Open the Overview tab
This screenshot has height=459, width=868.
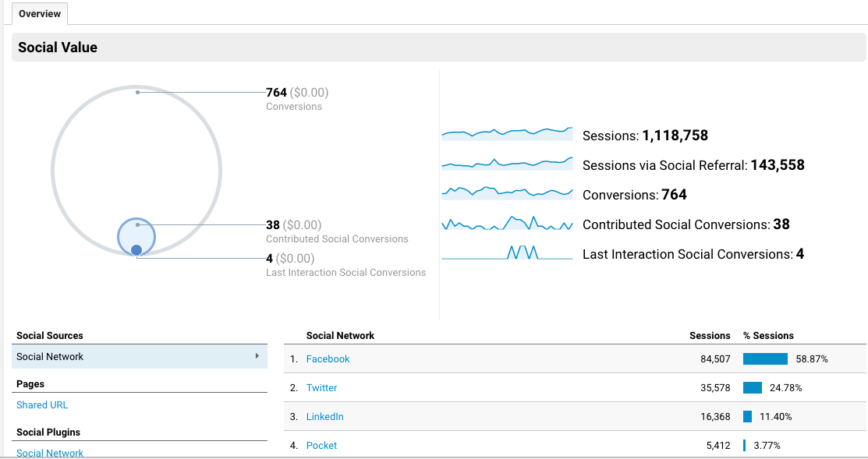(39, 14)
